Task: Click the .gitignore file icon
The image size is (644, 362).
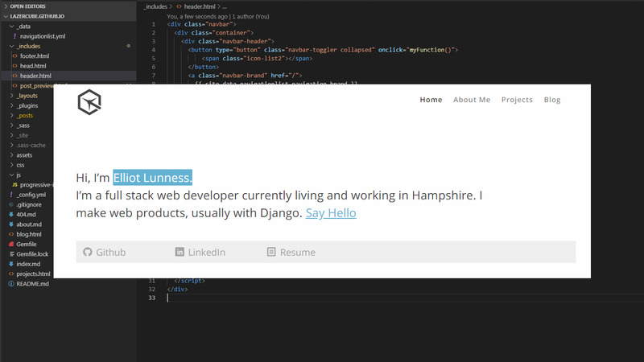Action: tap(11, 204)
